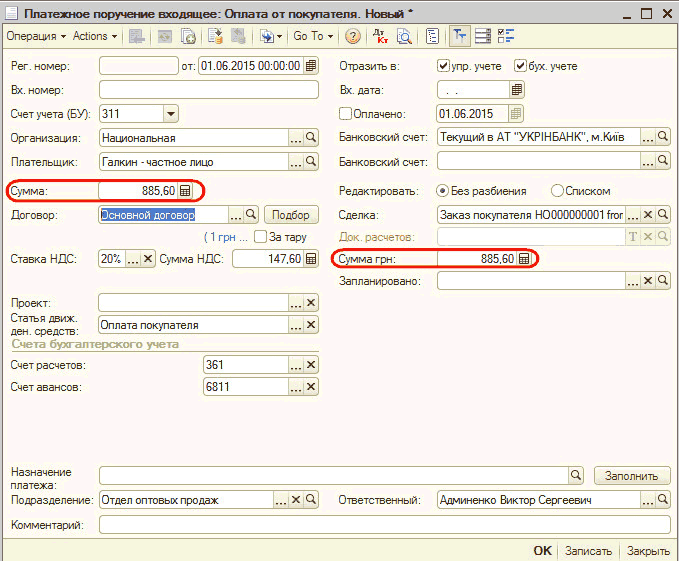This screenshot has width=679, height=561.
Task: Click into the Комментарий text field
Action: coord(384,524)
